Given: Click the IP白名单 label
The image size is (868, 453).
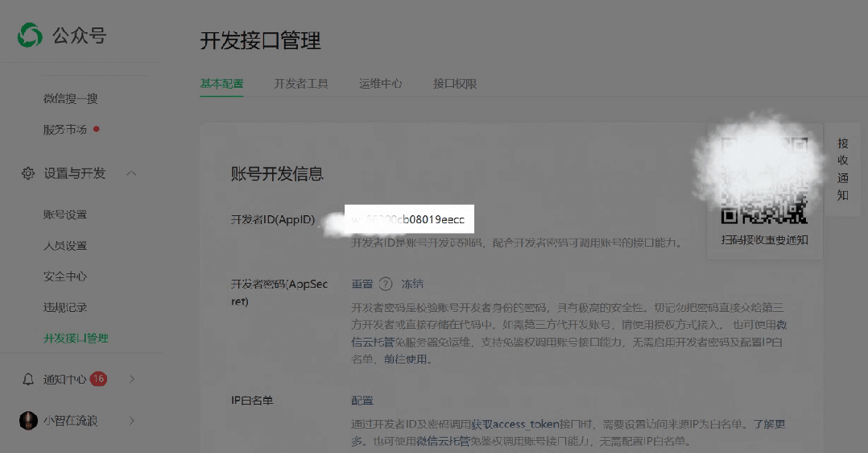Looking at the screenshot, I should coord(252,401).
